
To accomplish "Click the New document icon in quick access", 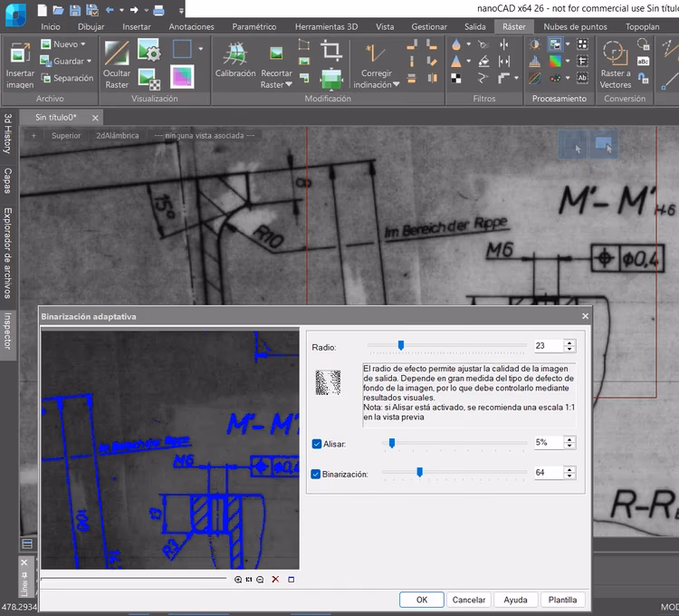I will 42,10.
